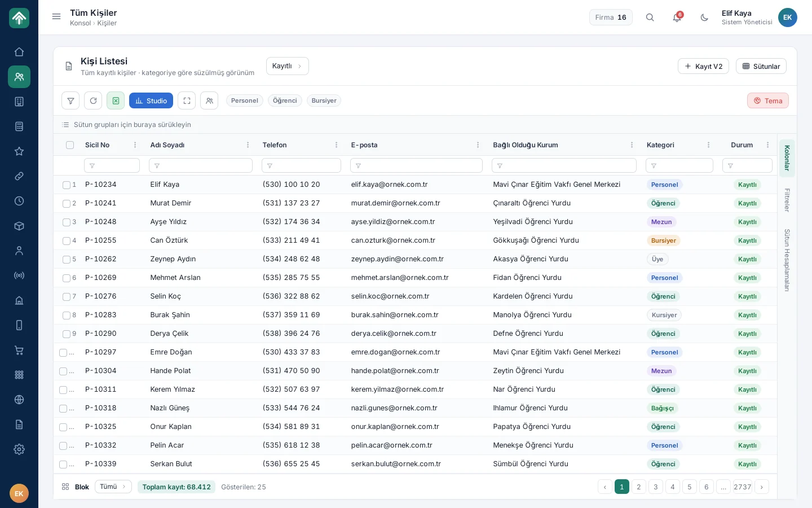The height and width of the screenshot is (508, 812).
Task: Click the Bağlı Olduğu Kurum filter field
Action: pyautogui.click(x=564, y=165)
